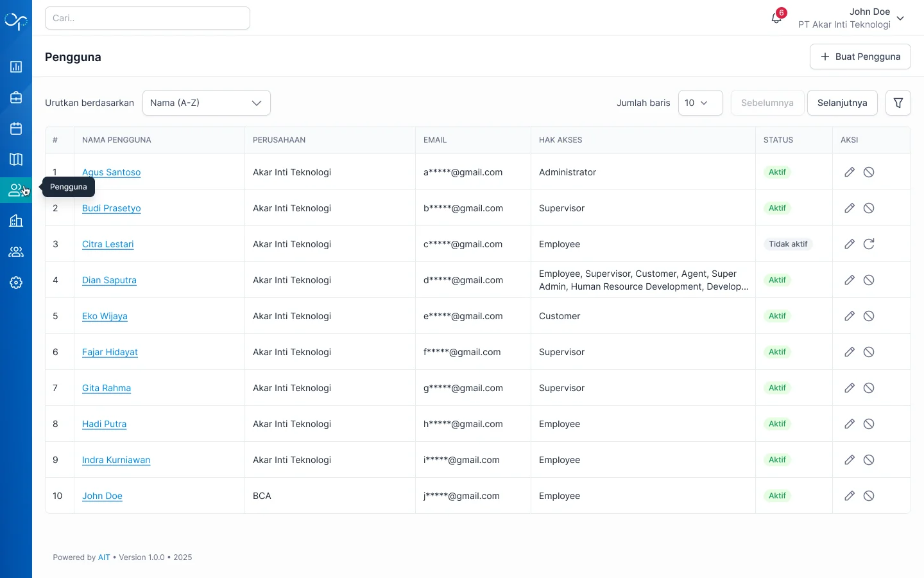Open the John Doe link in row 10
This screenshot has width=924, height=578.
[x=102, y=496]
